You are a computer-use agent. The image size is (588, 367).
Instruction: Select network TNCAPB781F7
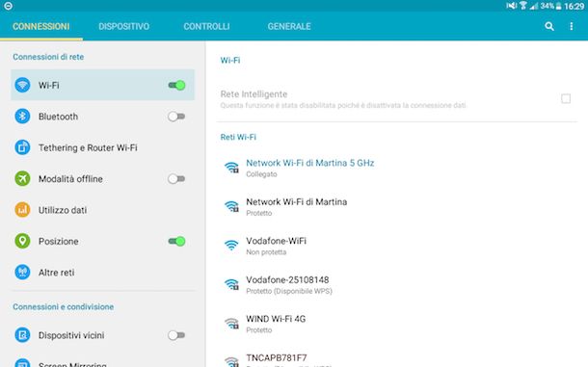[397, 358]
